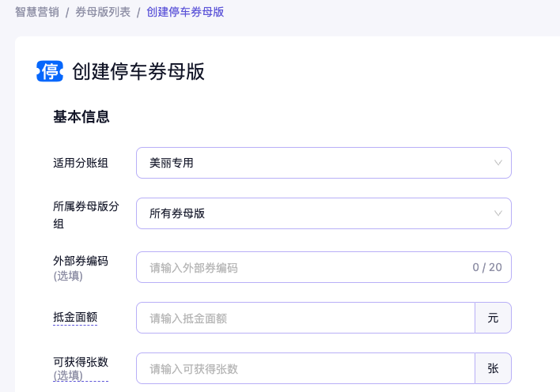Navigate to 券母版列表 breadcrumb link

click(x=103, y=12)
